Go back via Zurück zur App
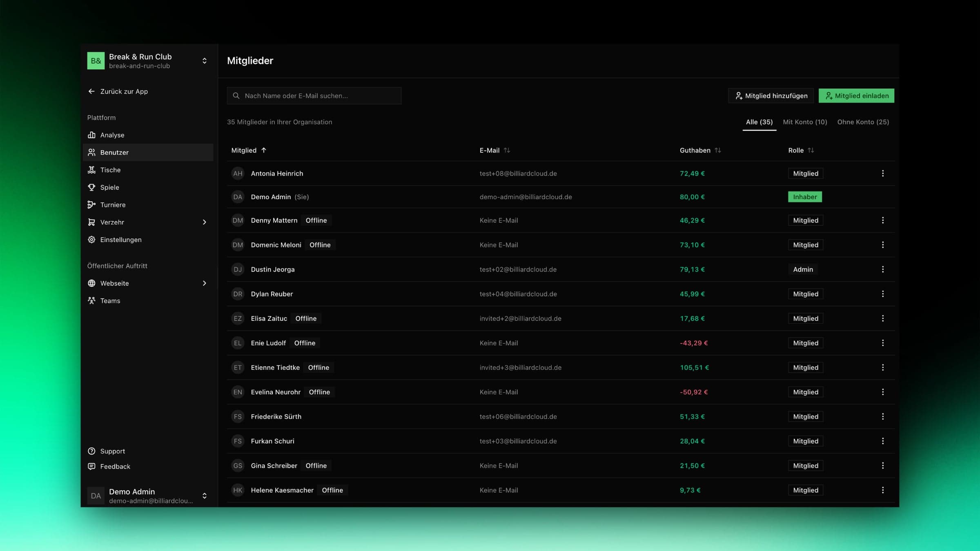This screenshot has height=551, width=980. click(x=118, y=91)
